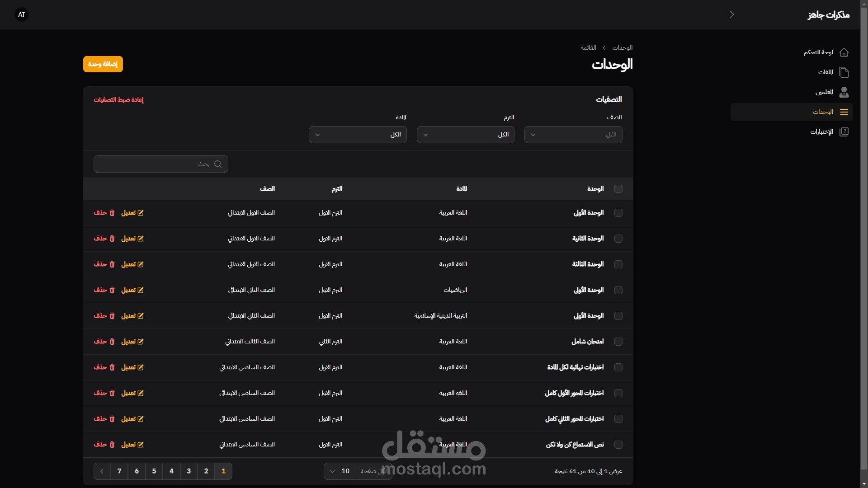This screenshot has width=868, height=488.
Task: Open the الصف filter dropdown
Action: (573, 135)
